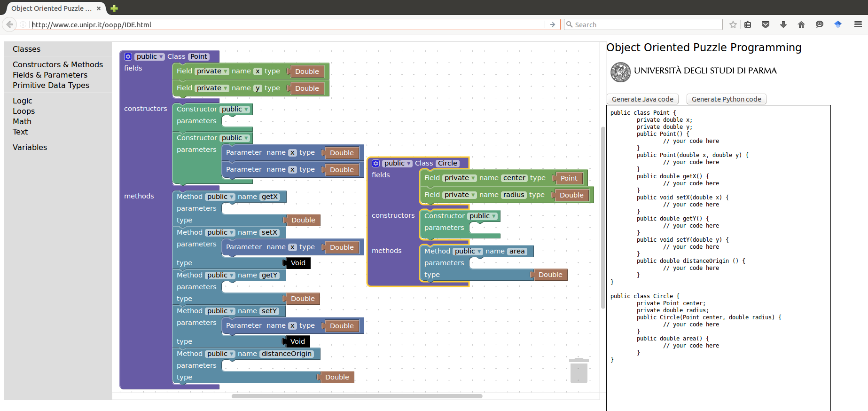The width and height of the screenshot is (868, 411).
Task: Open the browser hamburger menu
Action: (858, 24)
